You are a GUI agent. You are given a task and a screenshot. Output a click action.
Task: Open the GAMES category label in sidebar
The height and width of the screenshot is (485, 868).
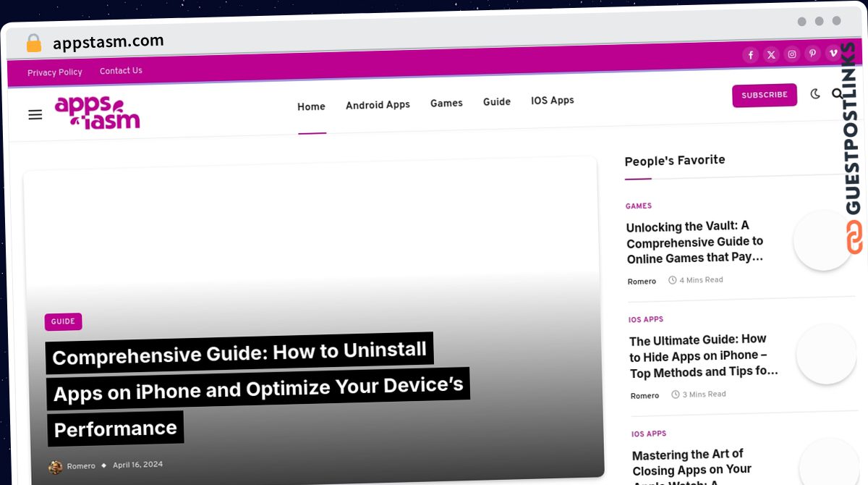(639, 206)
